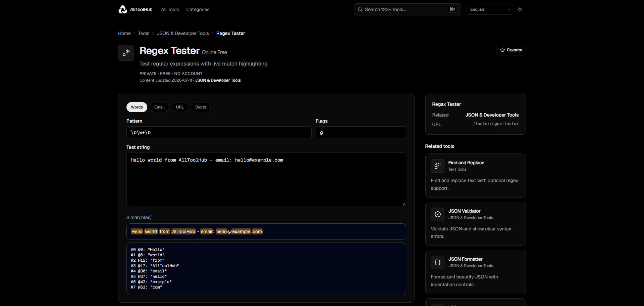Go to Tools breadcrumb

(144, 33)
